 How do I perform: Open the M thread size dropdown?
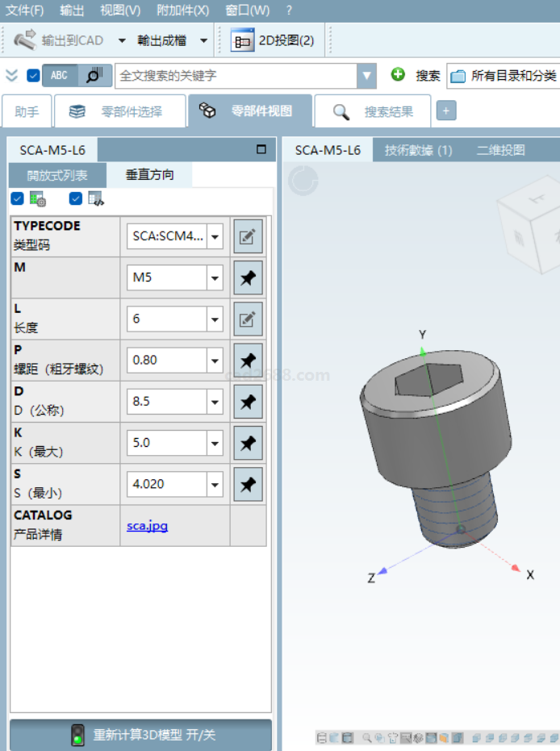point(215,278)
